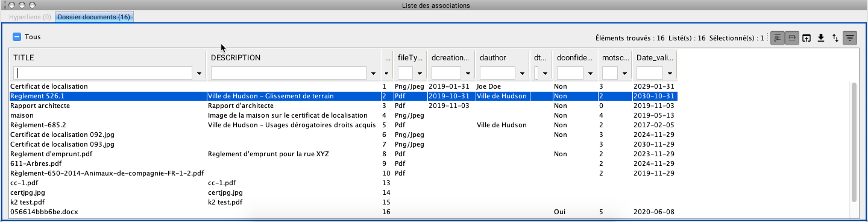Click 'Ville de Hudson – Glissement de terrain' description
Screen dimensions: 868x222
[271, 96]
